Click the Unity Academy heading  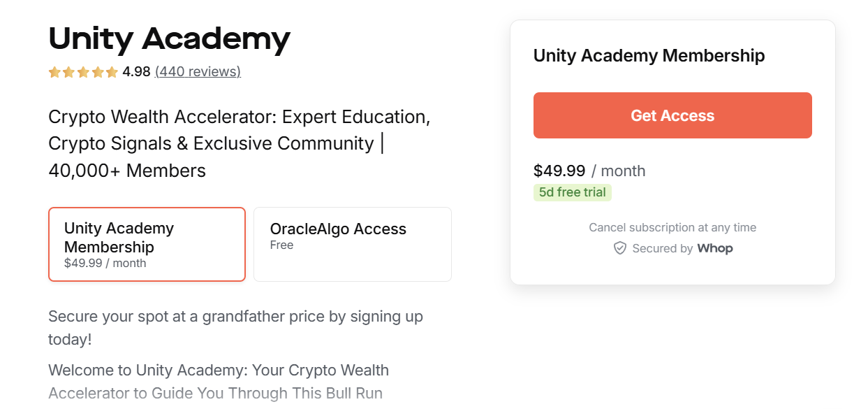pos(168,39)
